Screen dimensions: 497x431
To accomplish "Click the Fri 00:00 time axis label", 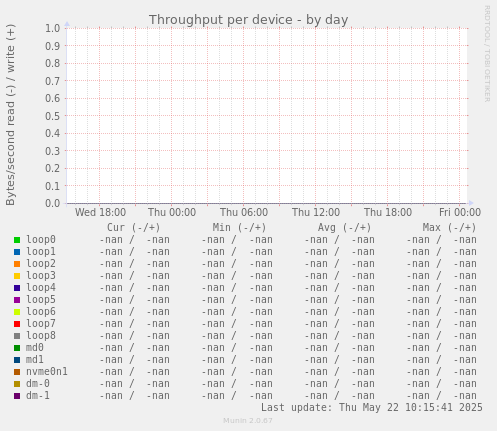I will 460,212.
